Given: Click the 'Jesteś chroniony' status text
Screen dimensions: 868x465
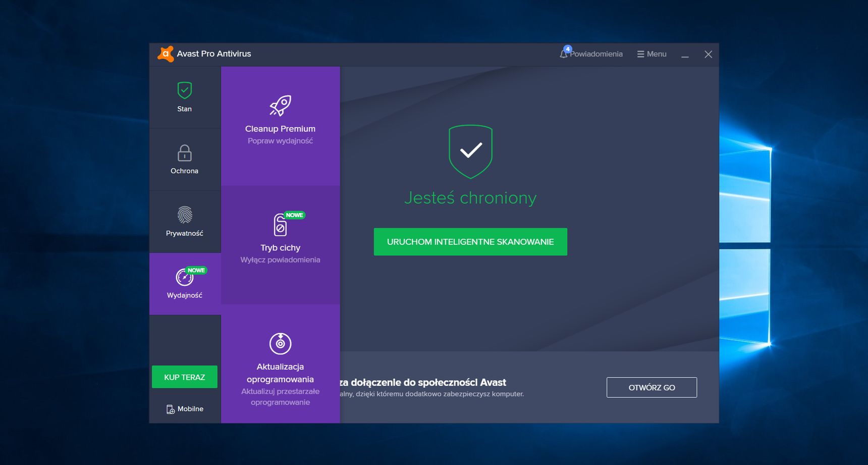Looking at the screenshot, I should [x=470, y=198].
